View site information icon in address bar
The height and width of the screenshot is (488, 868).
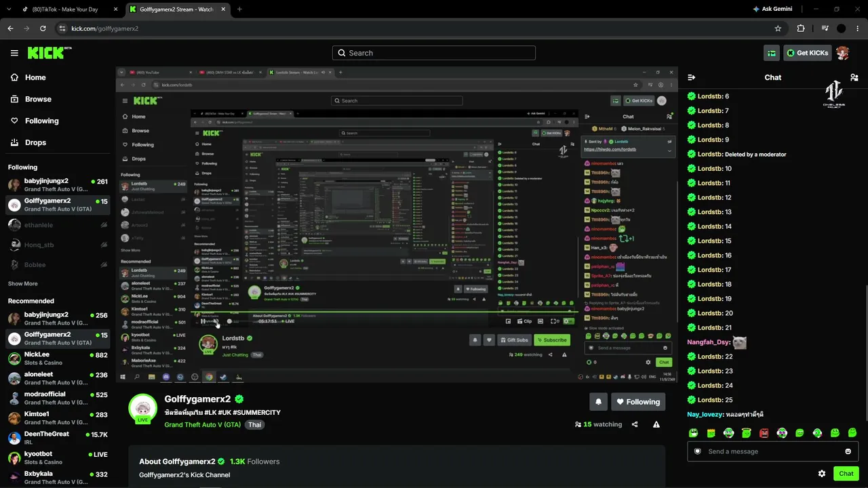(62, 28)
